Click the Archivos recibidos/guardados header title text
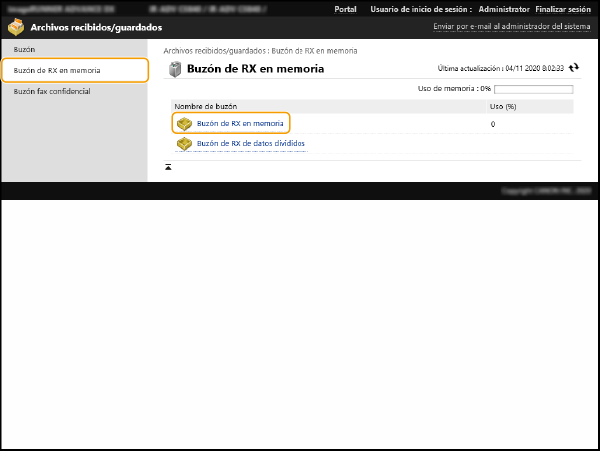This screenshot has width=600, height=451. (96, 27)
